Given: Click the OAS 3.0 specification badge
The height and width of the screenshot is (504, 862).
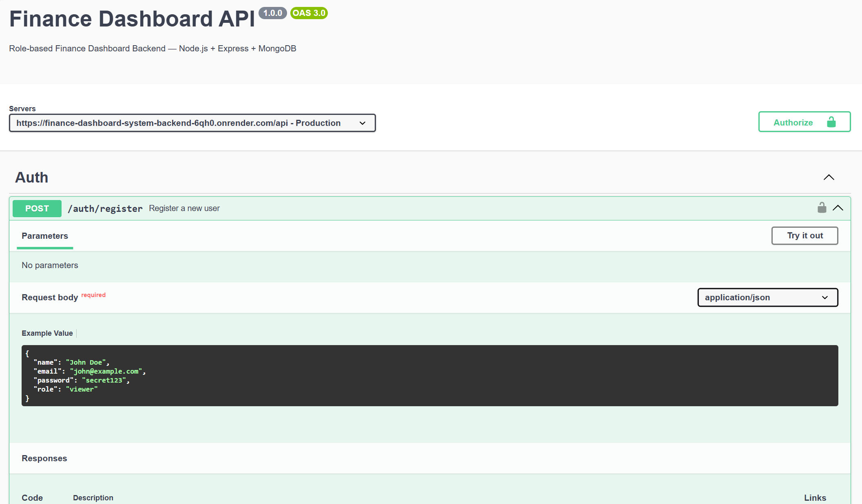Looking at the screenshot, I should (x=309, y=13).
